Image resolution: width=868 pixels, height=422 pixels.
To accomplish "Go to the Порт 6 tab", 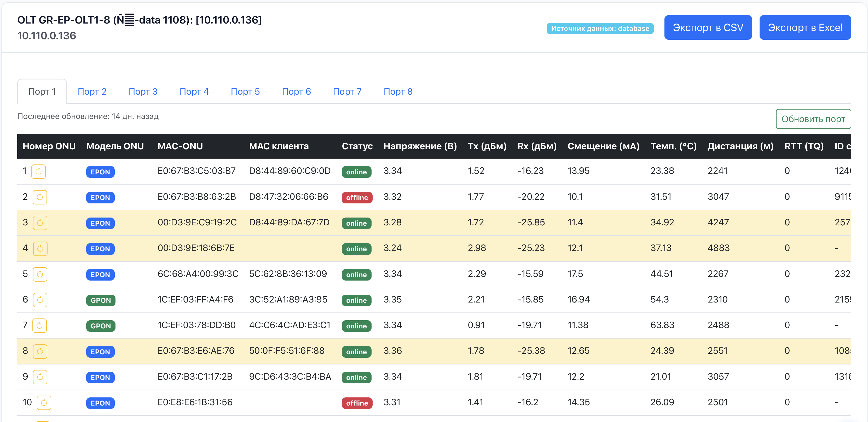I will point(297,91).
